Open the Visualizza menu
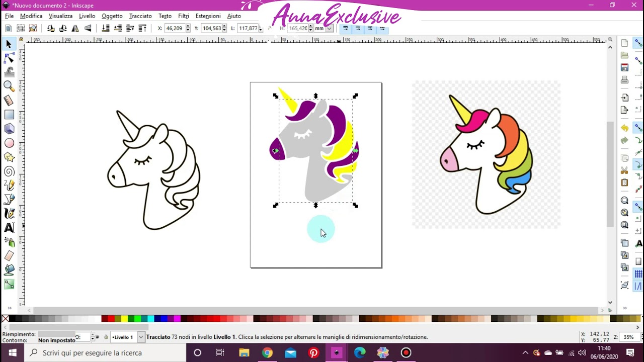644x362 pixels. [60, 16]
